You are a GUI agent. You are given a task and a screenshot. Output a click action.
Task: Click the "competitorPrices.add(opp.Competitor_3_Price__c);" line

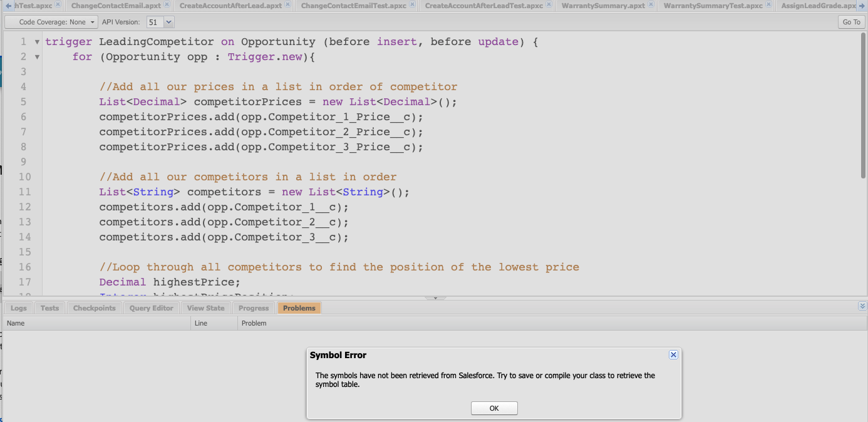click(x=261, y=147)
